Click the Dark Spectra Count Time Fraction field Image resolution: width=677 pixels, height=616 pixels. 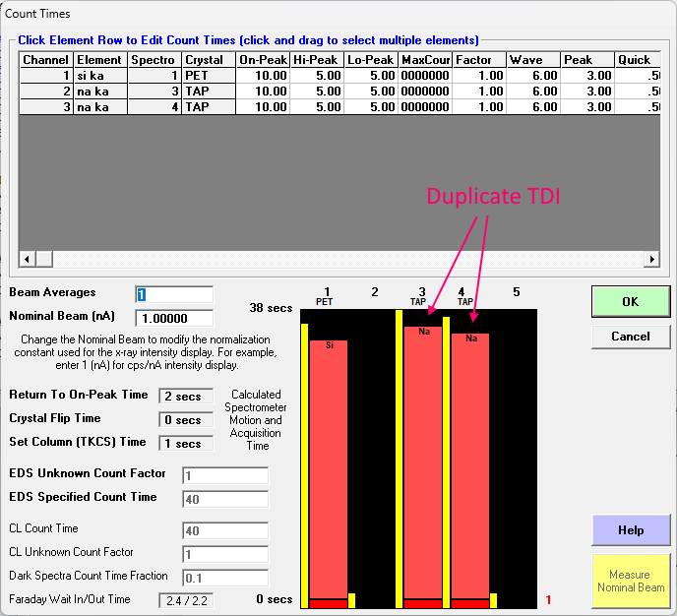click(x=224, y=578)
